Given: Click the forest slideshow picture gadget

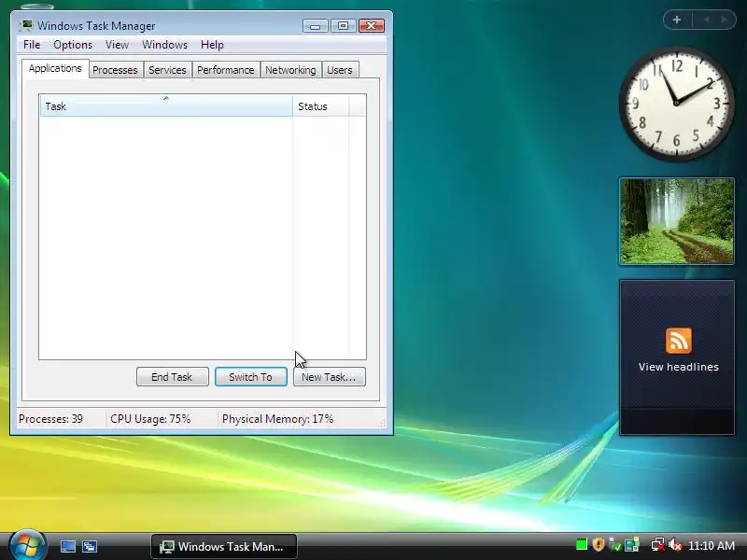Looking at the screenshot, I should [676, 221].
